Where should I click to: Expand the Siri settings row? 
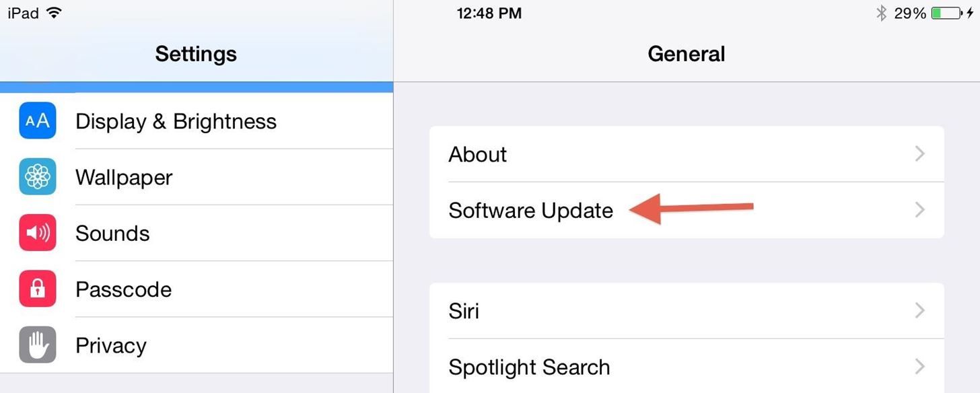coord(919,310)
